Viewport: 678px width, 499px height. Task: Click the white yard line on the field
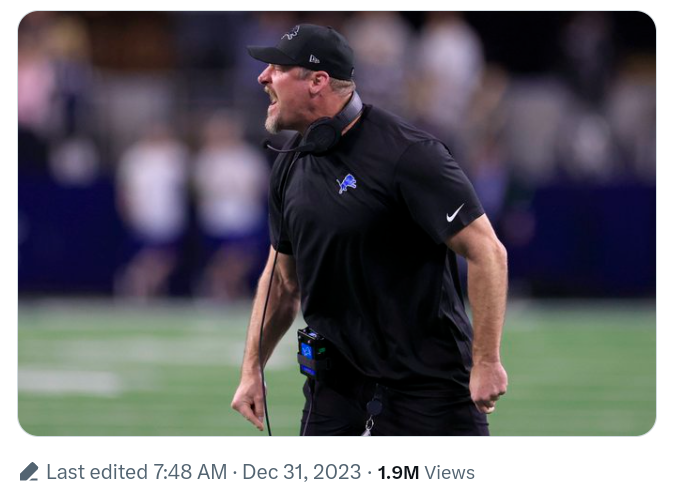(x=70, y=381)
